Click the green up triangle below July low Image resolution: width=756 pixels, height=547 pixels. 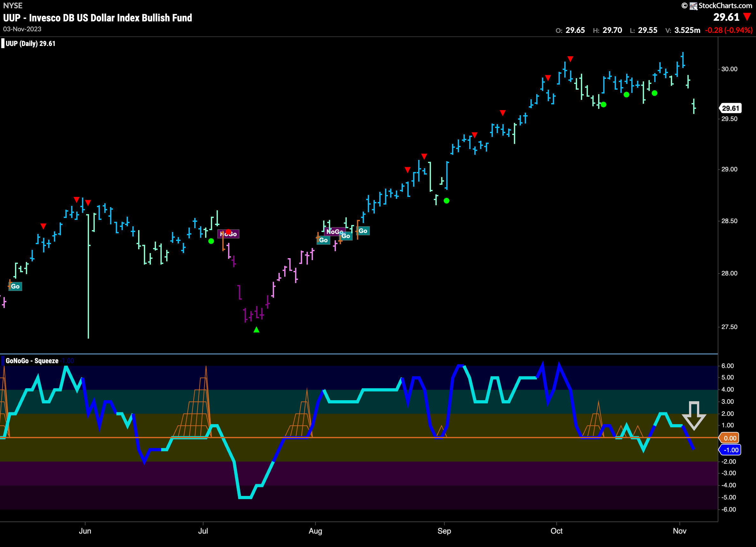pos(256,330)
